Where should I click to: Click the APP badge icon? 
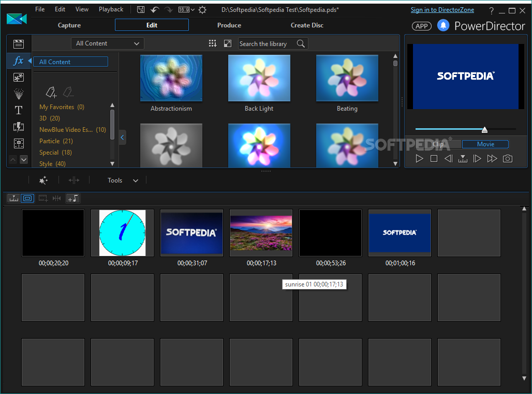[x=421, y=26]
